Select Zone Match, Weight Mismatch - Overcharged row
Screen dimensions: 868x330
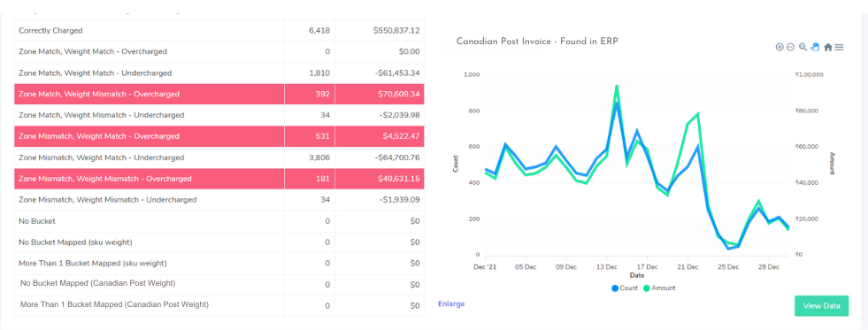pos(219,94)
